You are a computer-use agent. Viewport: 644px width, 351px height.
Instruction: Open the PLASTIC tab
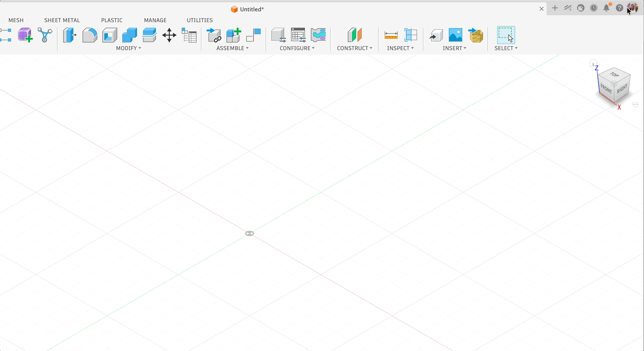(112, 20)
